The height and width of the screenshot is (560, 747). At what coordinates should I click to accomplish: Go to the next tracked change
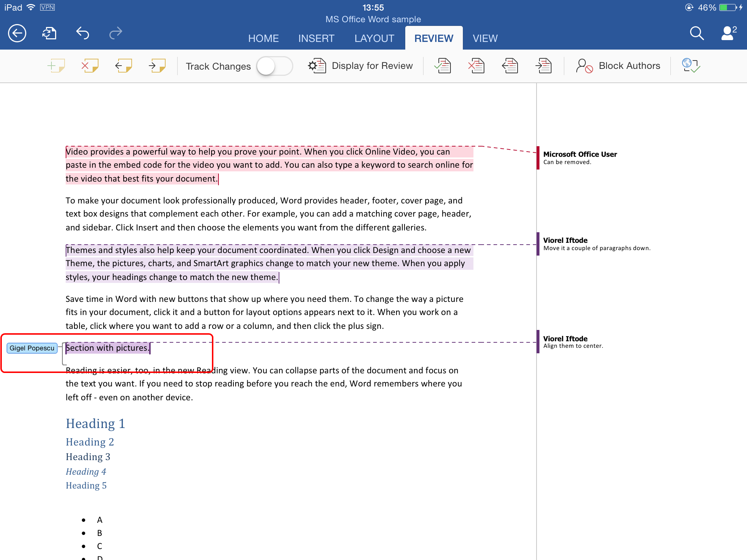point(543,66)
